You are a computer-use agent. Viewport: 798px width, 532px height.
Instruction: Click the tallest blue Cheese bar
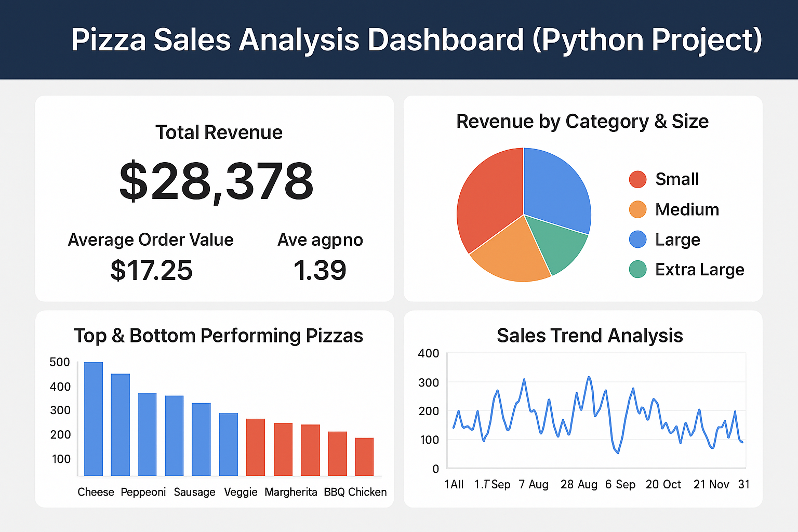point(94,419)
